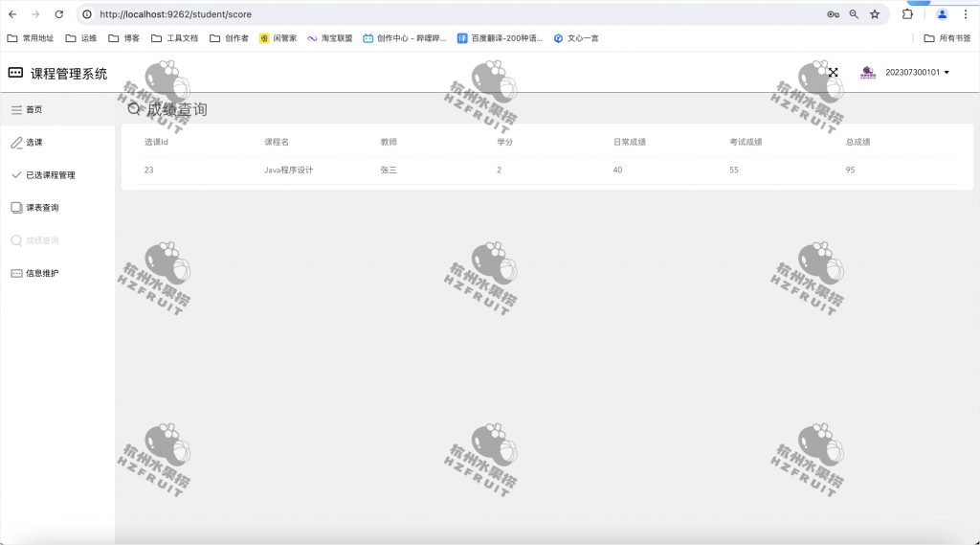The width and height of the screenshot is (980, 545).
Task: Open 已选课程管理 menu item
Action: (x=57, y=175)
